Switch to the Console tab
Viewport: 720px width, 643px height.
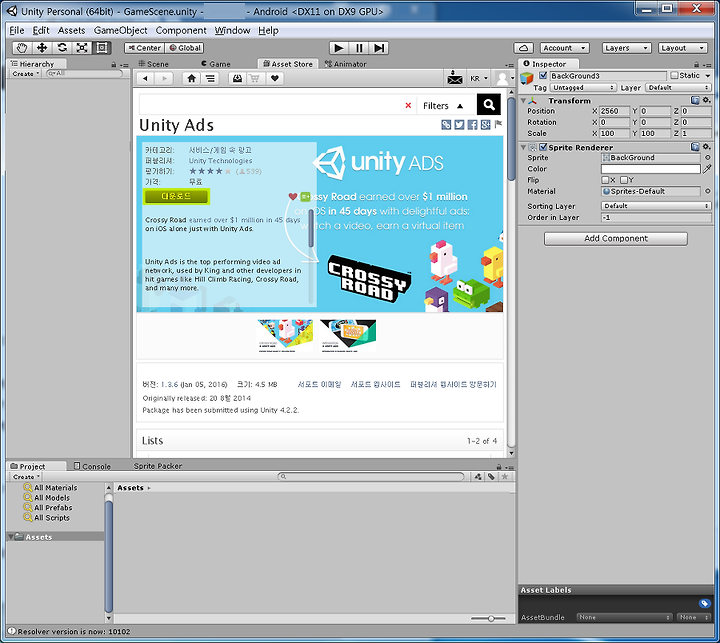click(x=92, y=466)
